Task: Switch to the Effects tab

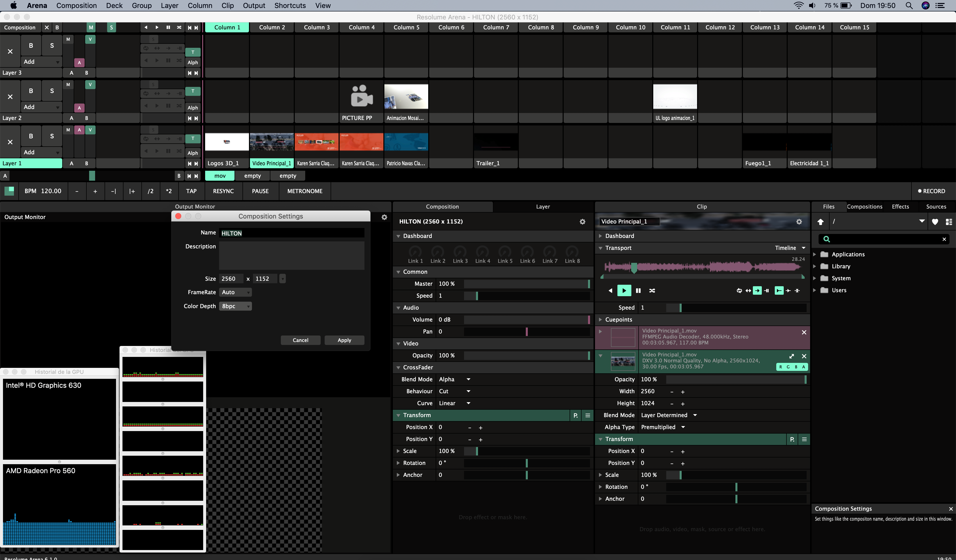Action: coord(900,207)
